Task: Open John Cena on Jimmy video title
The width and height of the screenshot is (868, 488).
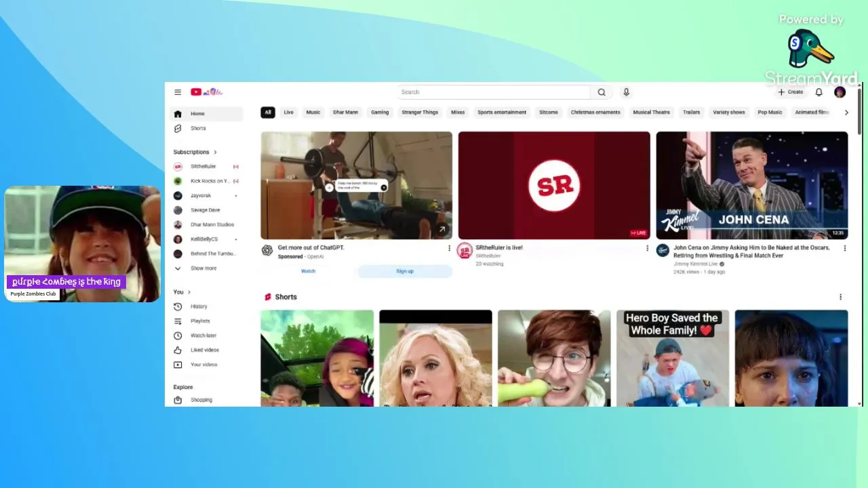Action: [x=751, y=251]
